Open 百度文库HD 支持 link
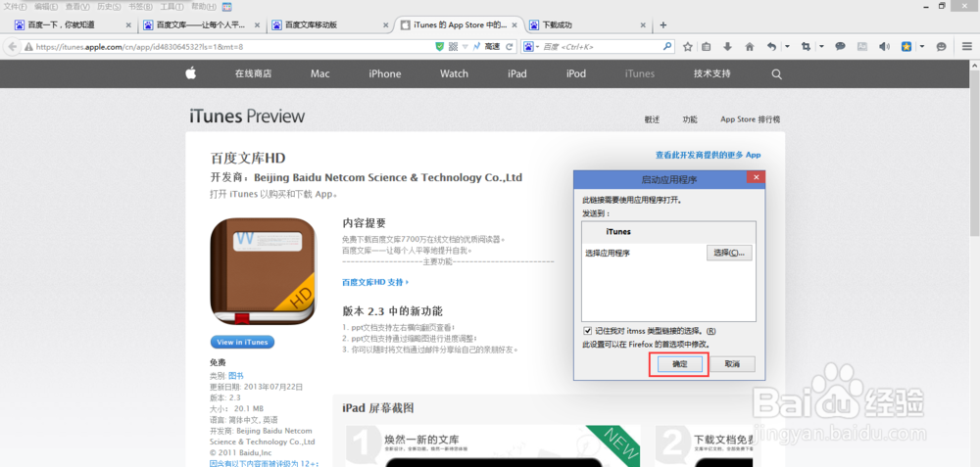Image resolution: width=980 pixels, height=467 pixels. tap(375, 282)
